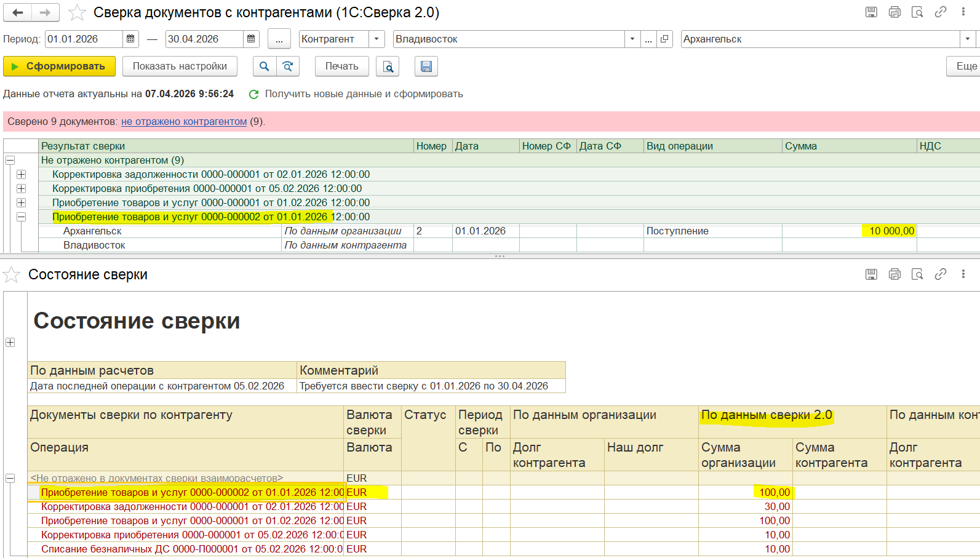Open the Владивосток field dropdown arrow

pyautogui.click(x=632, y=39)
